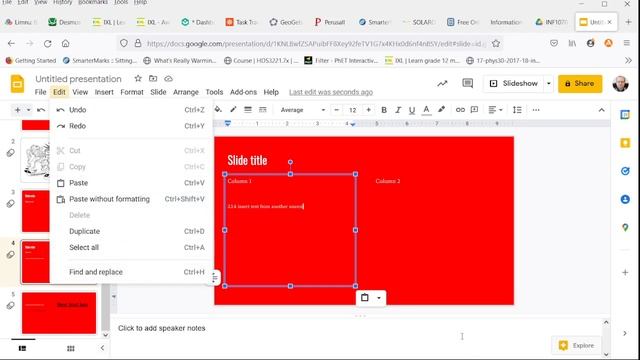Viewport: 640px width, 360px height.
Task: Click the font size field showing 12
Action: point(353,110)
